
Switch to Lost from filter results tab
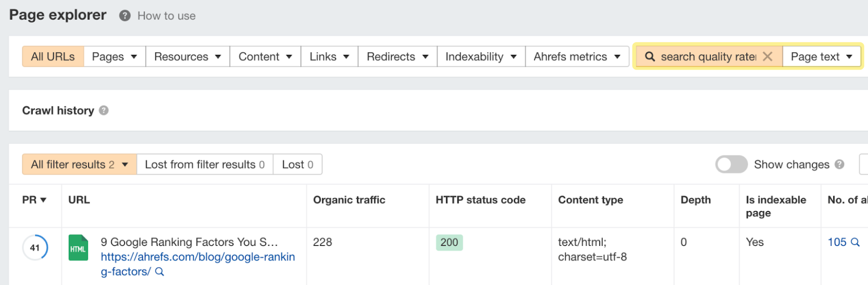click(x=205, y=164)
